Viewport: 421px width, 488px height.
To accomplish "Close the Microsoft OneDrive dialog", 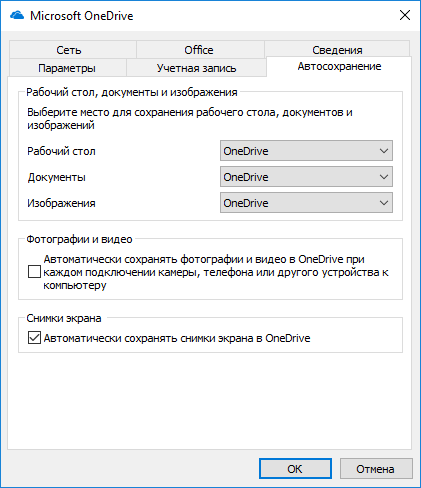I will (405, 15).
